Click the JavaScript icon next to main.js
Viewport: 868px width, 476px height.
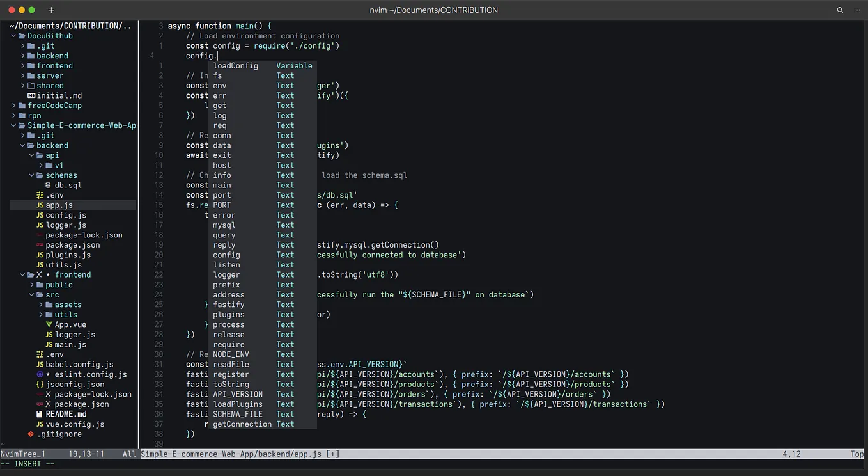(x=49, y=344)
